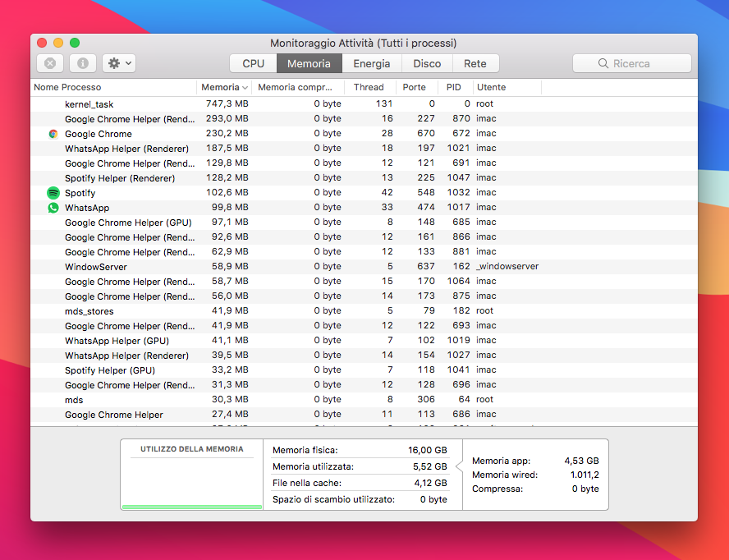The height and width of the screenshot is (560, 729).
Task: Click the File nella cache 4,12 GB value
Action: pyautogui.click(x=430, y=484)
